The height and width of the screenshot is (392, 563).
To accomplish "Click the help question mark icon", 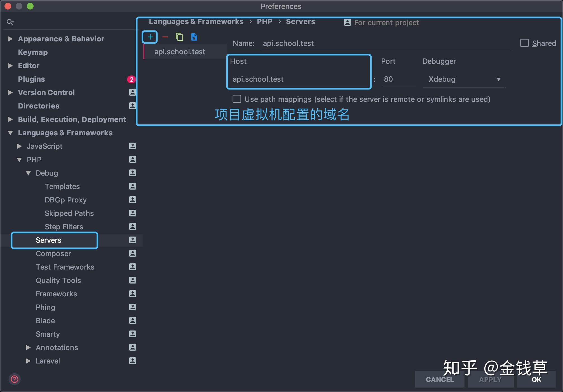I will pyautogui.click(x=14, y=379).
